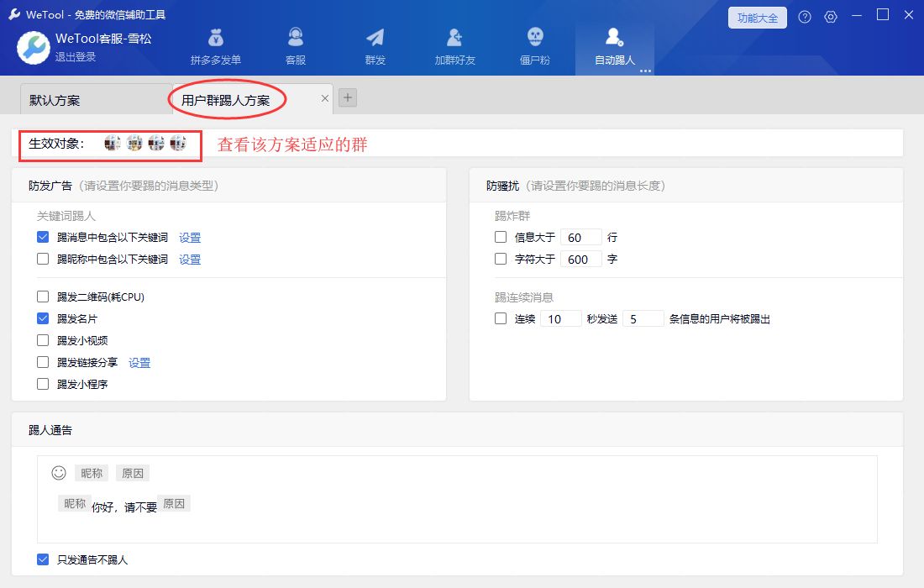Screen dimensions: 924x588
Task: Open 设置 for 踢发链接分享
Action: pyautogui.click(x=139, y=363)
